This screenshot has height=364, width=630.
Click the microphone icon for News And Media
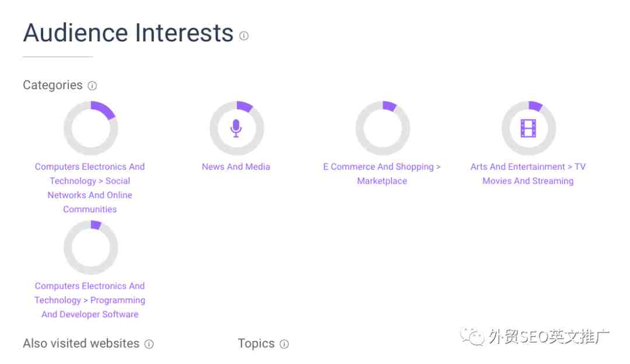pyautogui.click(x=236, y=128)
